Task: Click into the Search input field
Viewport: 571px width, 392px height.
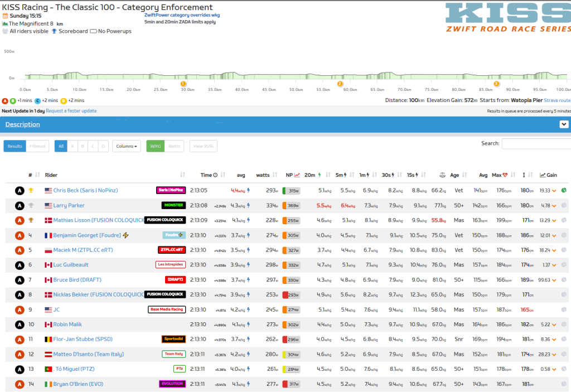Action: 535,144
